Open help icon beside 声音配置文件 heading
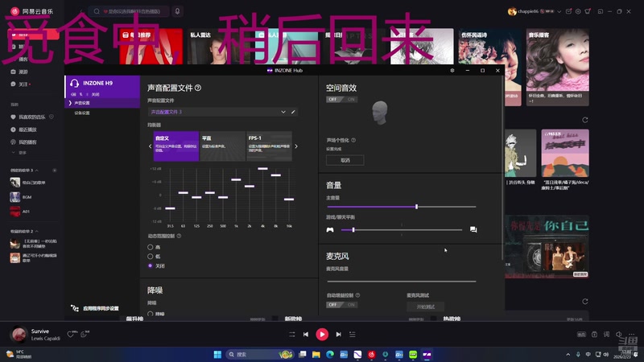The image size is (644, 362). point(198,88)
